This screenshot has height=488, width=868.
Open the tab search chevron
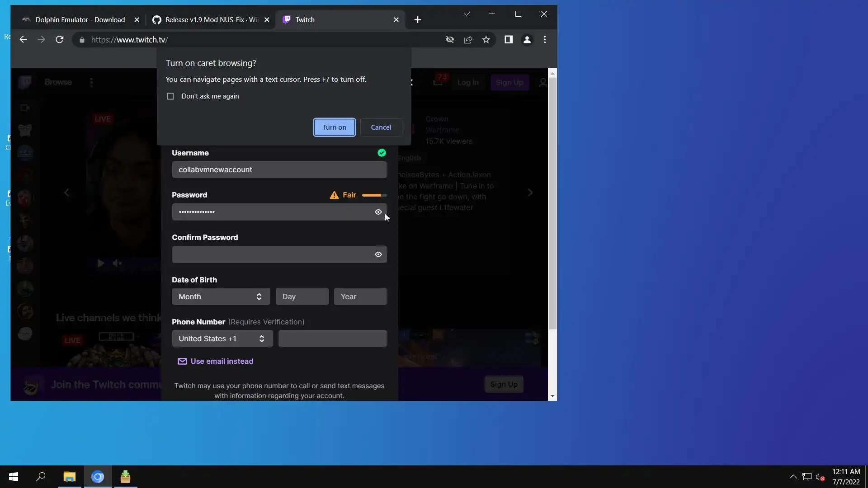point(467,14)
